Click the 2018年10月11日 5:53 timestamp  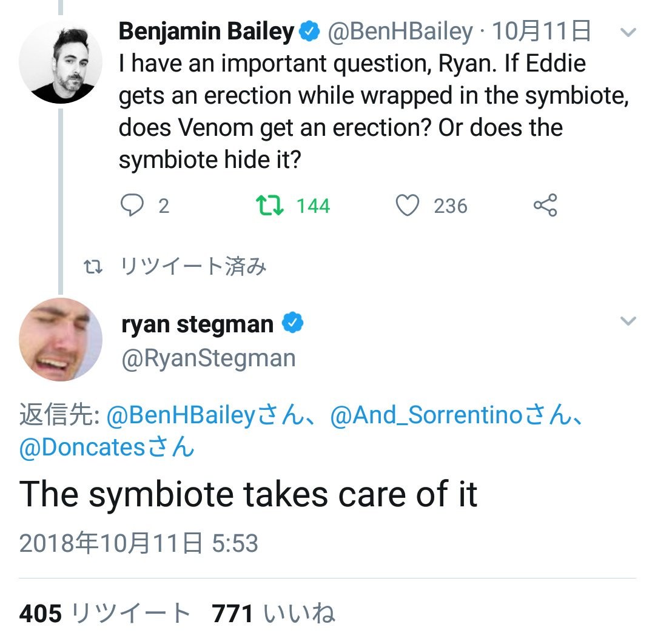(139, 543)
